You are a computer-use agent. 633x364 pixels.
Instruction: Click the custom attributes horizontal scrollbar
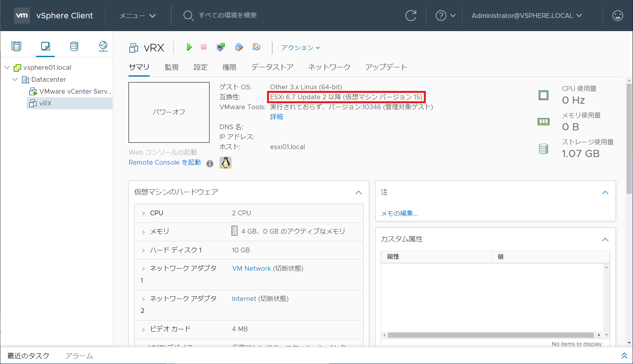(x=491, y=335)
